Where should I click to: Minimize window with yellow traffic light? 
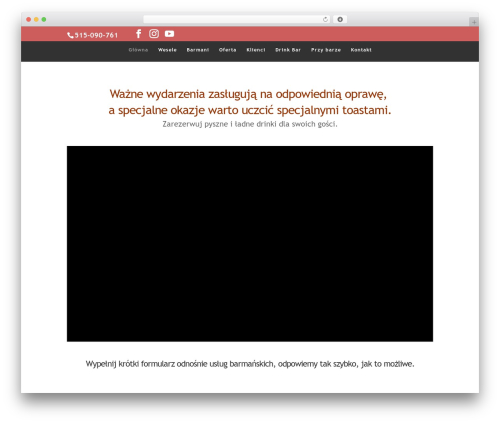click(36, 19)
